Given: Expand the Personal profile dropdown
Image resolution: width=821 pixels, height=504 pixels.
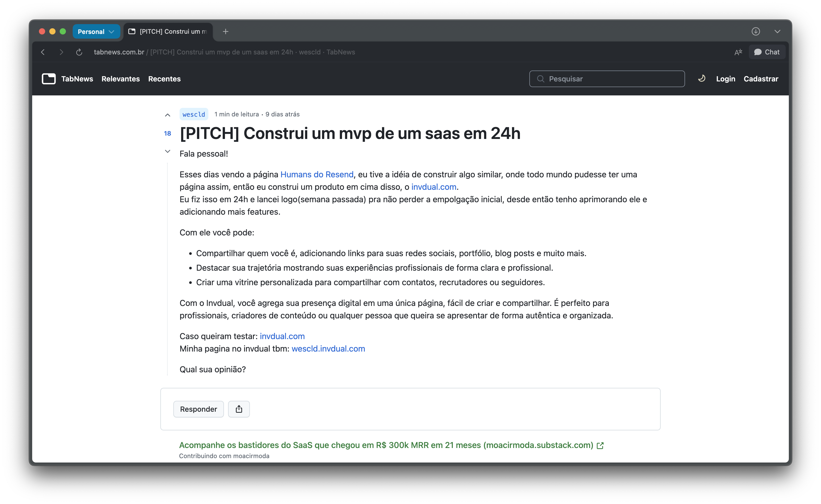Looking at the screenshot, I should click(x=96, y=31).
